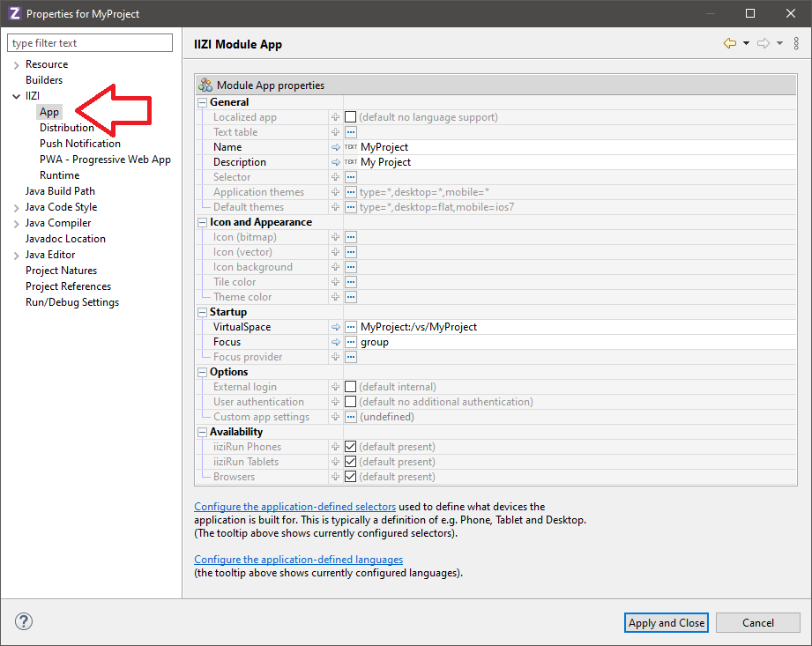Open Configure the application-defined selectors link
Viewport: 812px width, 646px height.
pyautogui.click(x=294, y=507)
